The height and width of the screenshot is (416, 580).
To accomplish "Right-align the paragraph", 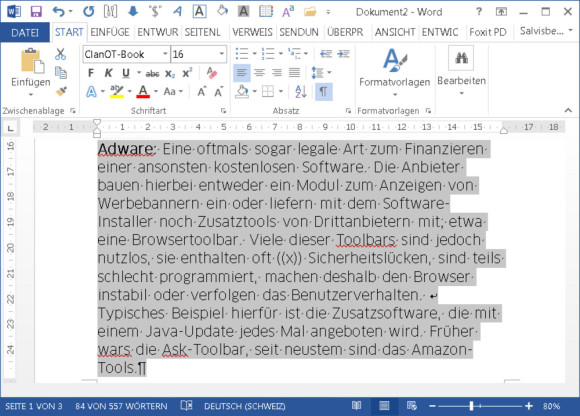I will point(277,73).
